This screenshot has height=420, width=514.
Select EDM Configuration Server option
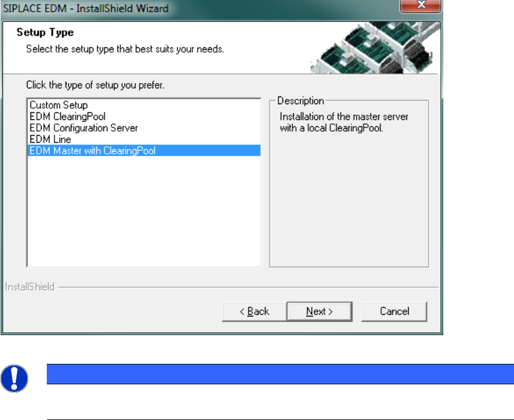tap(144, 128)
